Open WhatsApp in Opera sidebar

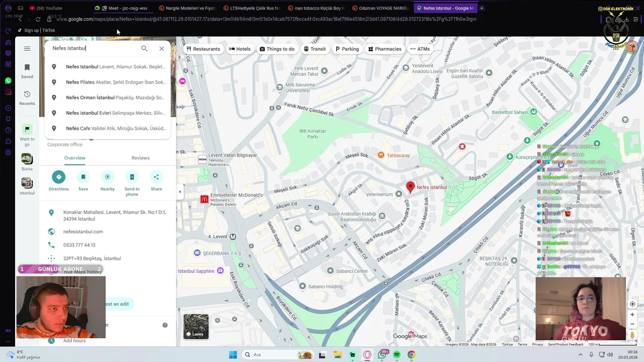8,80
